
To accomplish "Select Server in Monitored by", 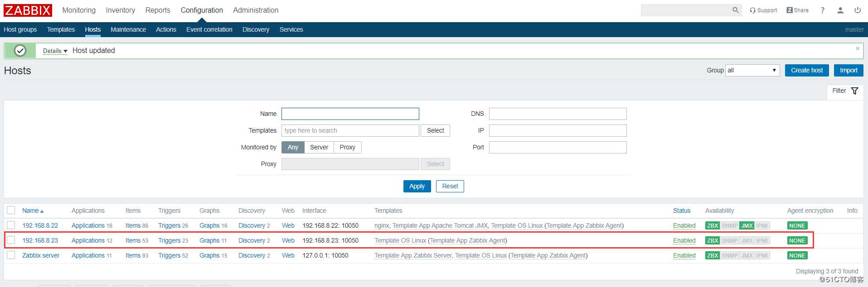I will pos(319,147).
